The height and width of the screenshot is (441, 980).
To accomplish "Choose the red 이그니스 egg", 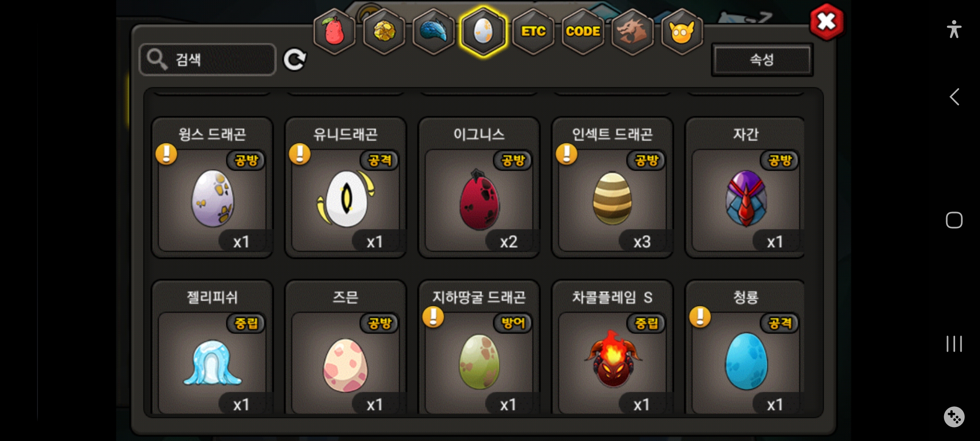I will [479, 188].
